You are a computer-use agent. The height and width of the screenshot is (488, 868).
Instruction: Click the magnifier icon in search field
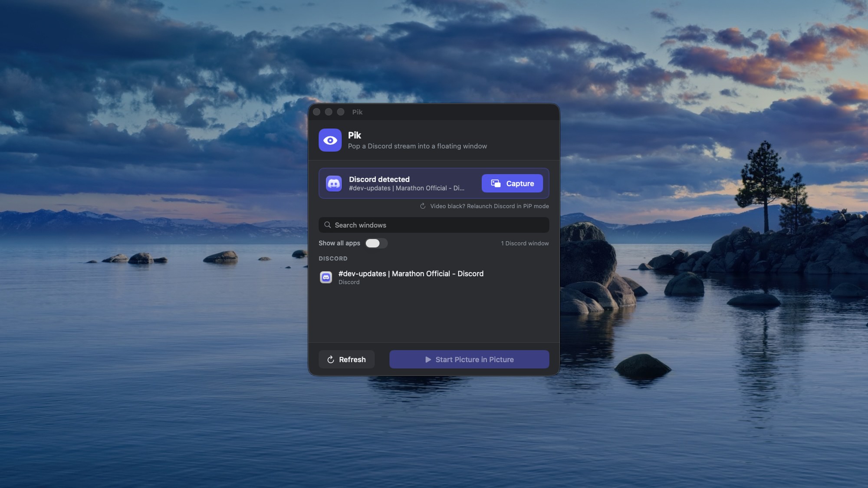pyautogui.click(x=328, y=225)
